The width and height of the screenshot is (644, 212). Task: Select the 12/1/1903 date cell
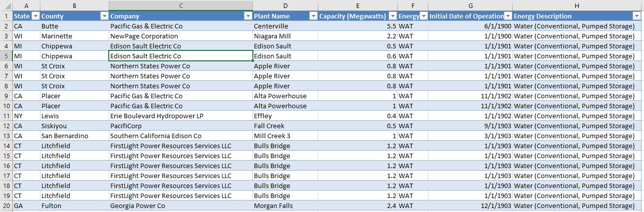pos(470,206)
